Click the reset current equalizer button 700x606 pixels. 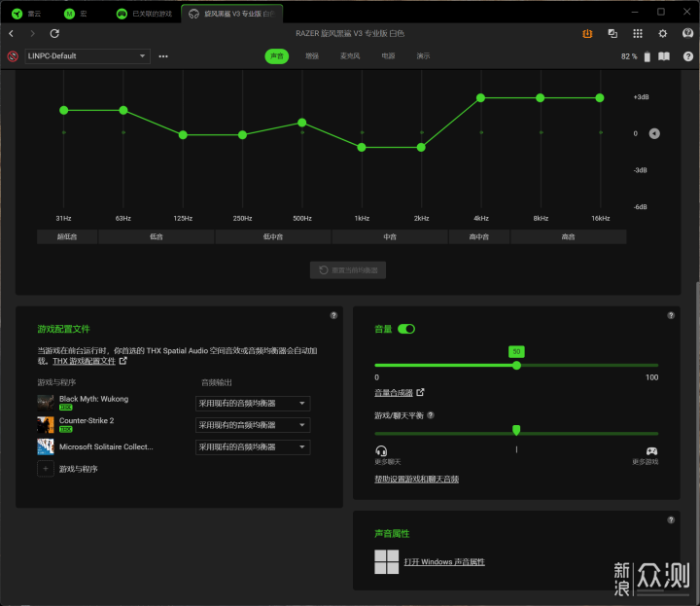pyautogui.click(x=348, y=270)
